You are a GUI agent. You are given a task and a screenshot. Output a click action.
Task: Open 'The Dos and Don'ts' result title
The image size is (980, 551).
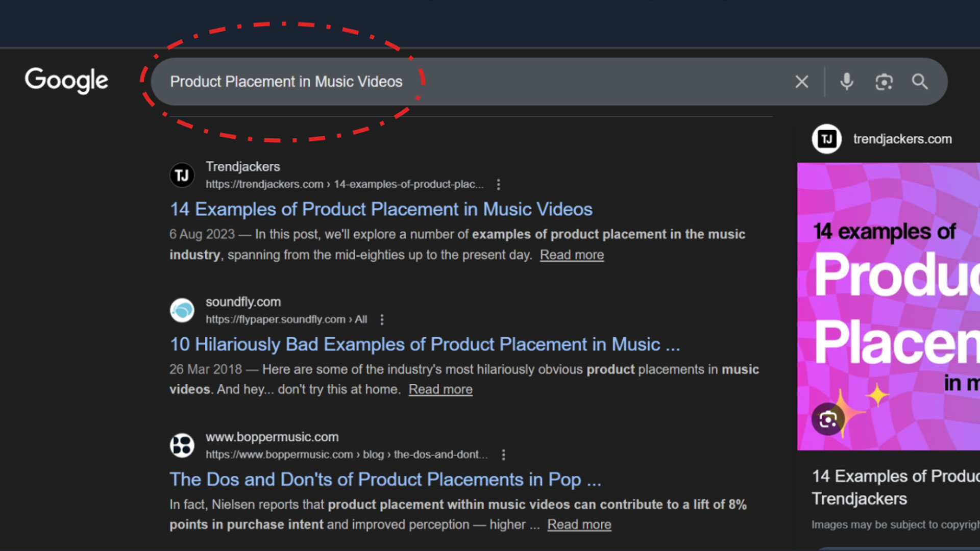coord(385,480)
